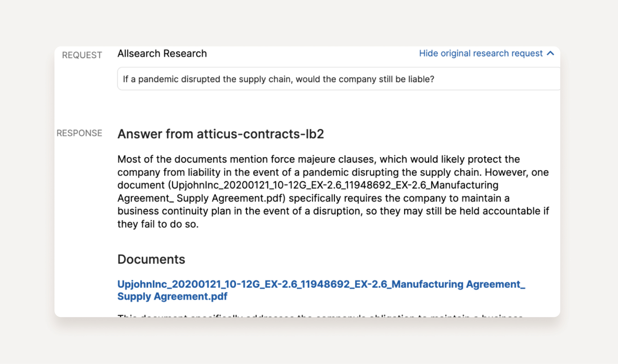
Task: Click the Allsearch Research title
Action: [x=162, y=54]
